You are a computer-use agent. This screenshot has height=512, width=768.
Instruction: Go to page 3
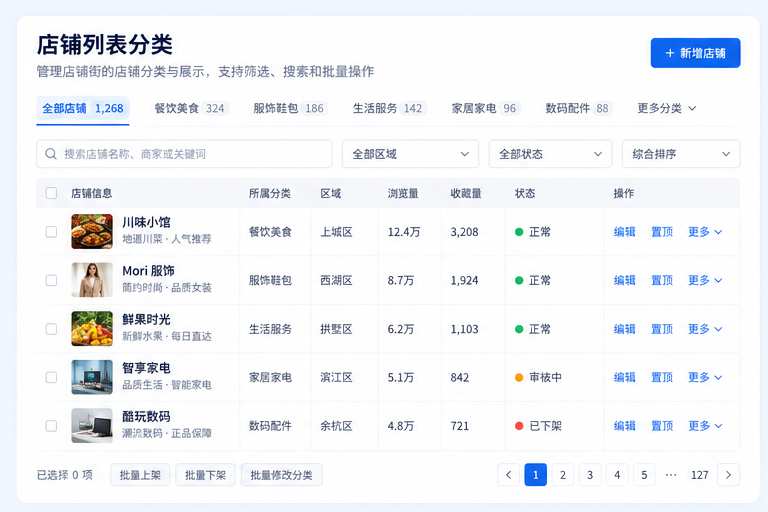pyautogui.click(x=590, y=475)
